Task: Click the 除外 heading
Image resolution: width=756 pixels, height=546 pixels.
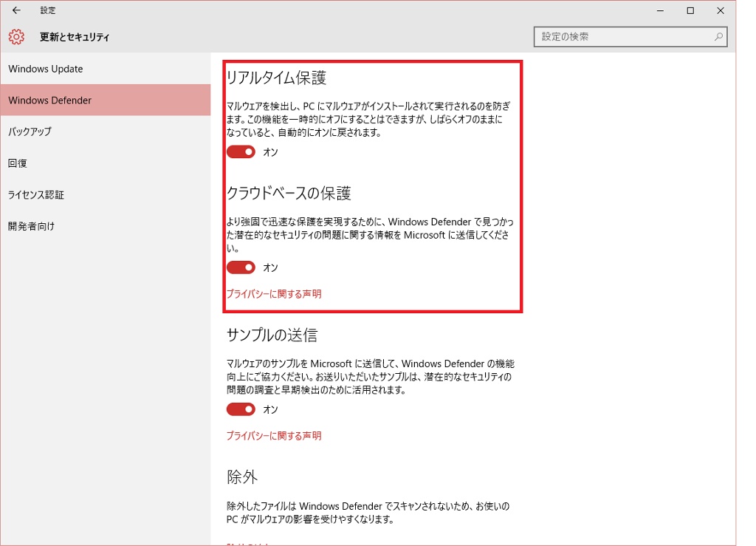Action: pos(242,477)
